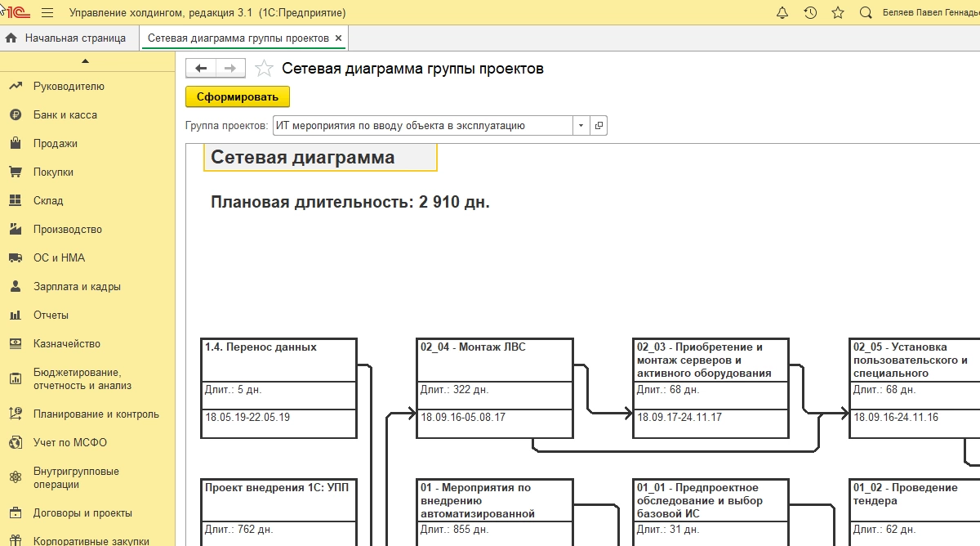The image size is (980, 546).
Task: Collapse sidebar with the up arrow
Action: [87, 61]
